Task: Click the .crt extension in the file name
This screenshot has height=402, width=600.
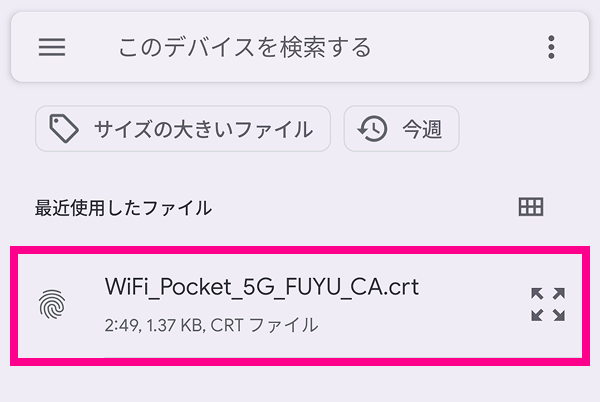Action: [398, 287]
